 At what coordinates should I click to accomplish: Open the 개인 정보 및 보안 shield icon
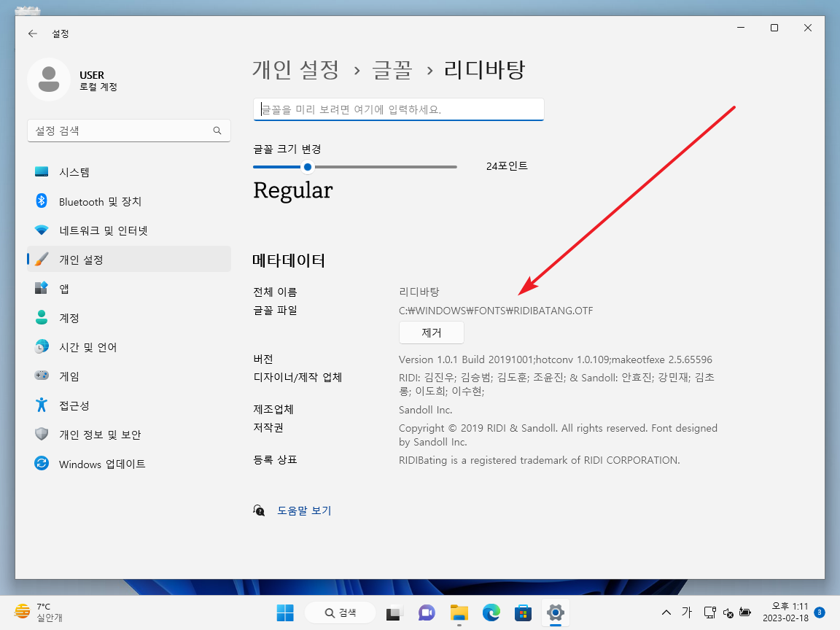[42, 434]
